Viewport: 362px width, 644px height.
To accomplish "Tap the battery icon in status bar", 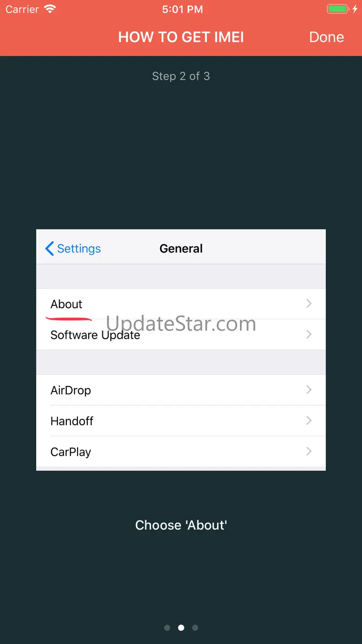I will (339, 9).
